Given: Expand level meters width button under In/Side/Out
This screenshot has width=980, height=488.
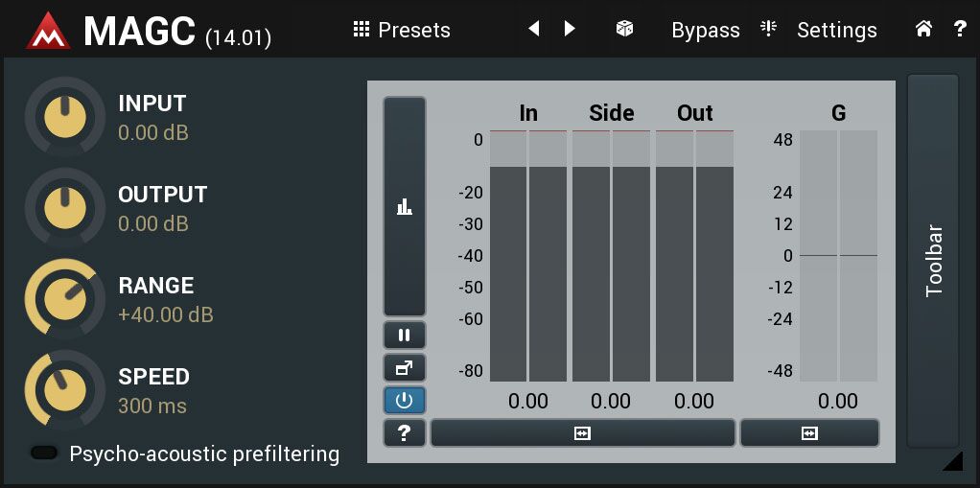Looking at the screenshot, I should click(582, 433).
